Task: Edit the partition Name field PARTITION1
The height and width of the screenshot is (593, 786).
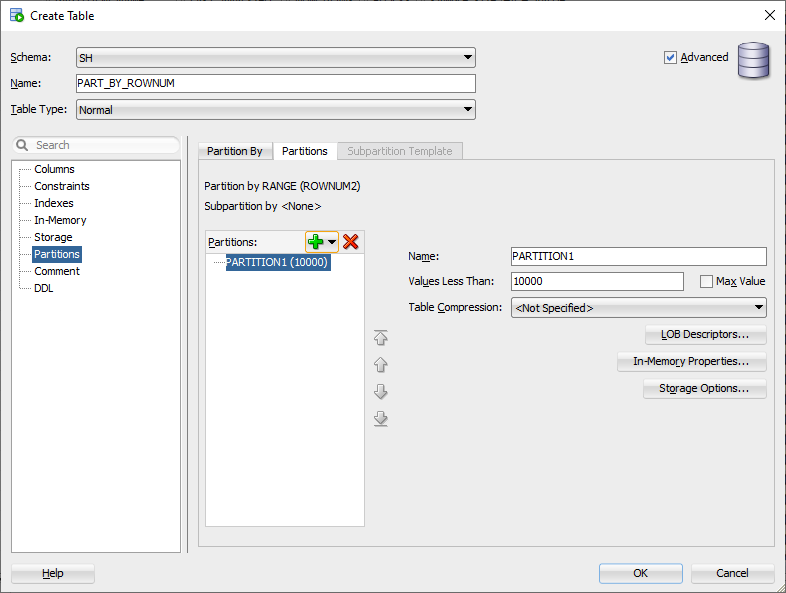Action: pos(639,256)
